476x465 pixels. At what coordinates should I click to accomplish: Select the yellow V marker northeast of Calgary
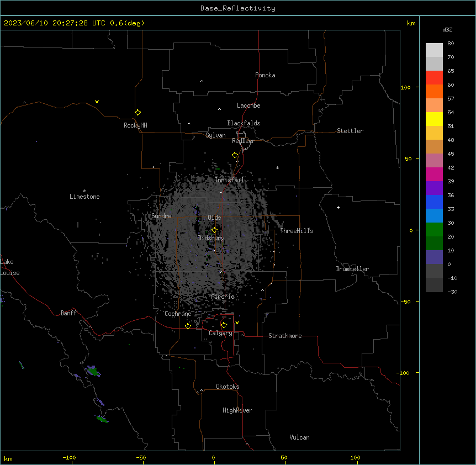pyautogui.click(x=237, y=323)
